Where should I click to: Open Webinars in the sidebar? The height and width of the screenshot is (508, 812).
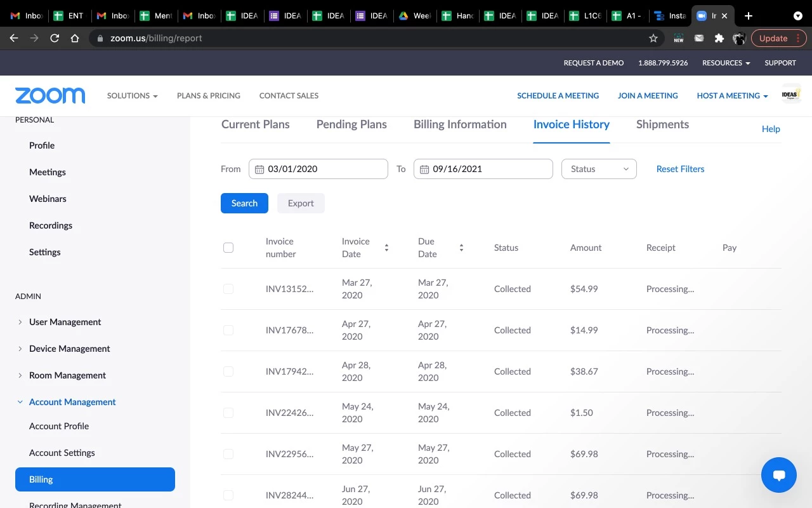pos(48,199)
